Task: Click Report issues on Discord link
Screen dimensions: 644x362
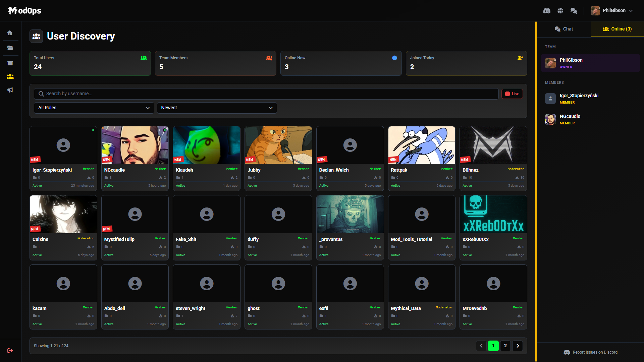Action: pyautogui.click(x=591, y=352)
